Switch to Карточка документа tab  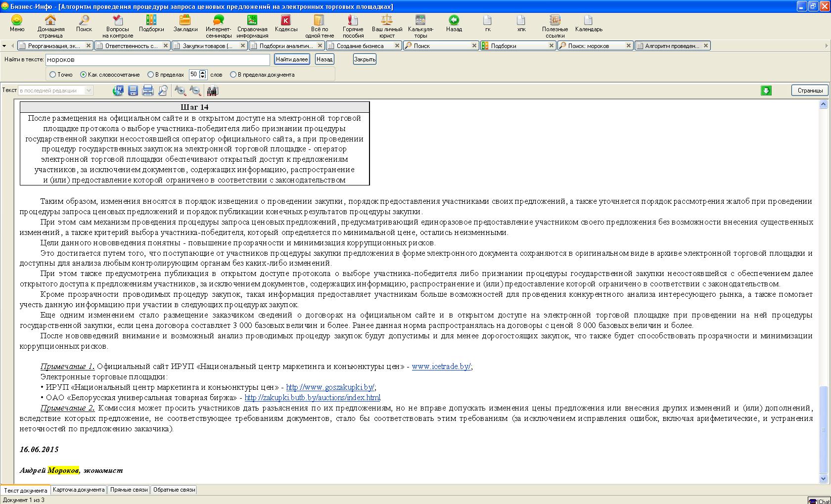click(79, 490)
